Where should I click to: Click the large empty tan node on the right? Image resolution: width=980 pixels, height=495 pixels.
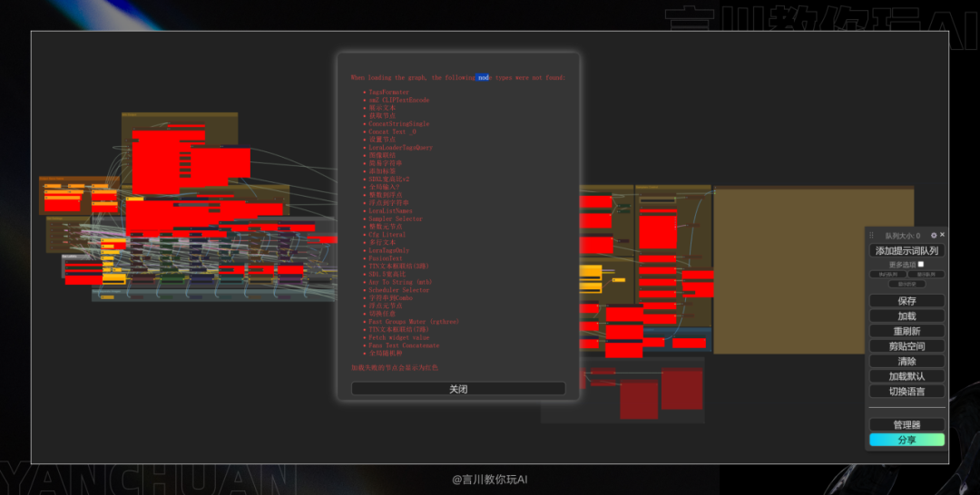click(814, 270)
